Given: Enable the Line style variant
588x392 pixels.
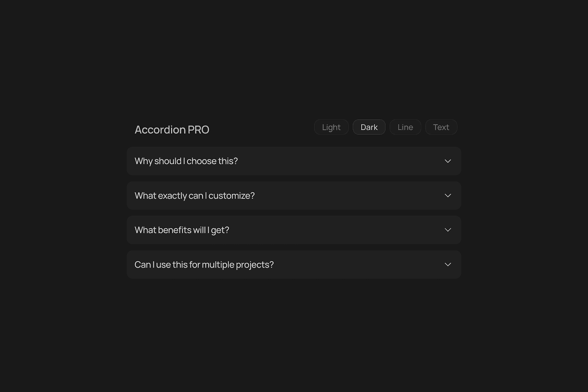Looking at the screenshot, I should [405, 127].
